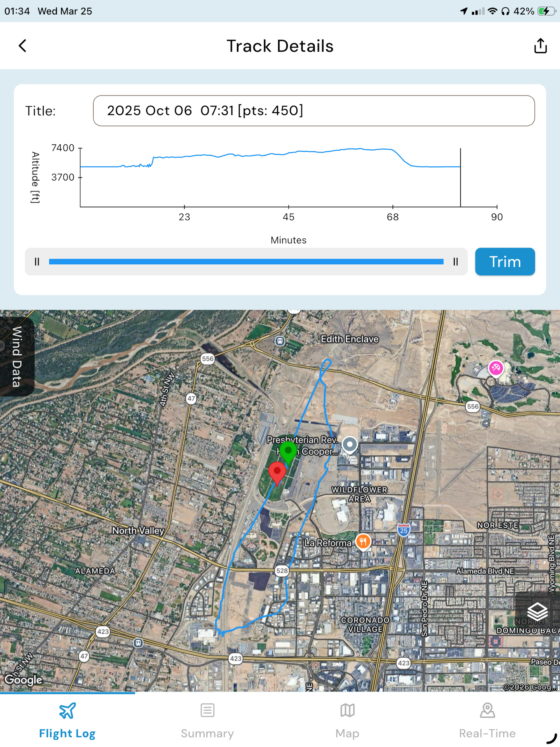Screen dimensions: 560x747
Task: Click the left trim handle of the slider
Action: (x=37, y=262)
